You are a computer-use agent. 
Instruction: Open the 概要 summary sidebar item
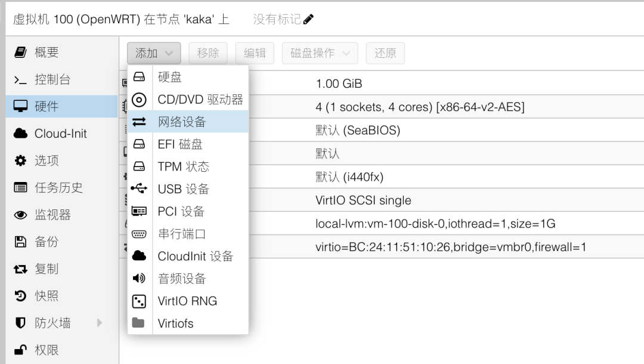pyautogui.click(x=61, y=52)
